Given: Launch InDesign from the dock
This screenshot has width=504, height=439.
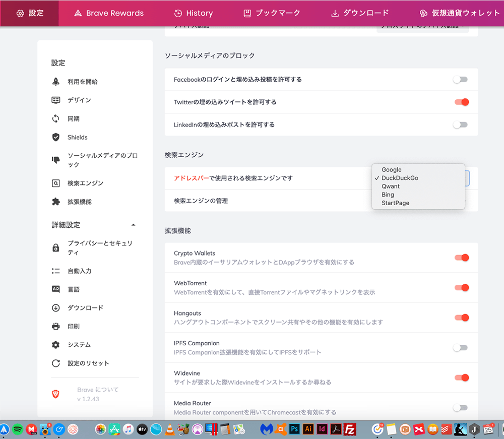Looking at the screenshot, I should click(x=322, y=429).
